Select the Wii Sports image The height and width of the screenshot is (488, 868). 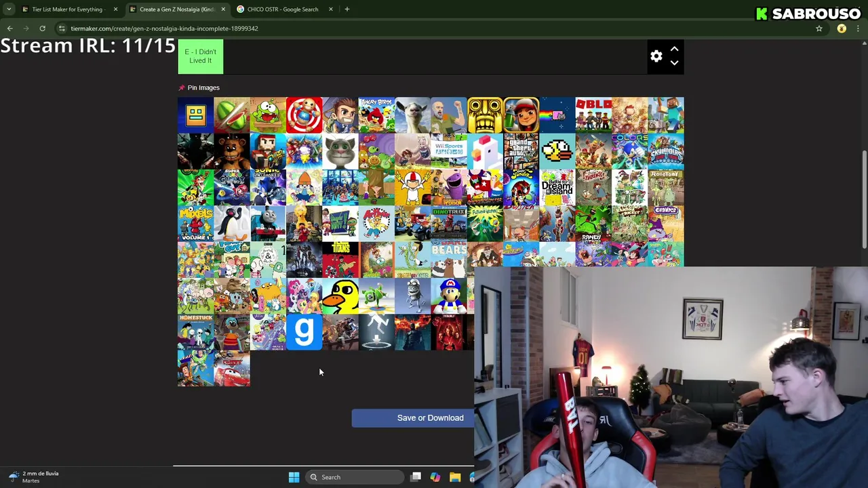pyautogui.click(x=448, y=151)
